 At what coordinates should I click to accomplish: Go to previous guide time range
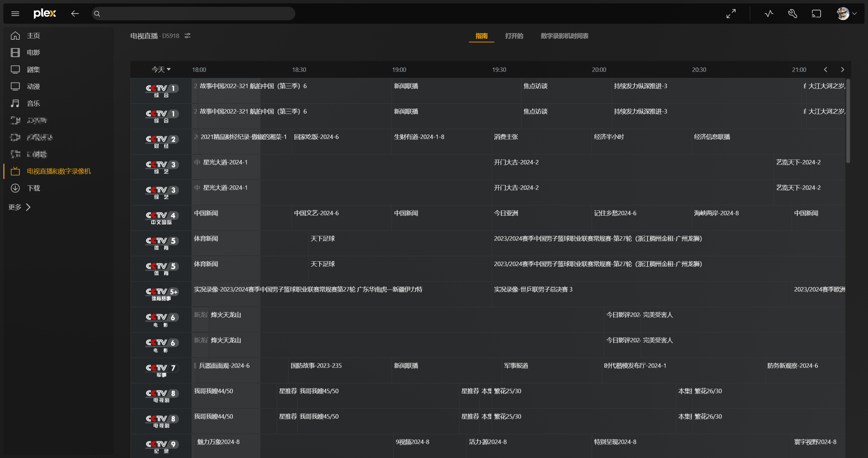point(826,69)
